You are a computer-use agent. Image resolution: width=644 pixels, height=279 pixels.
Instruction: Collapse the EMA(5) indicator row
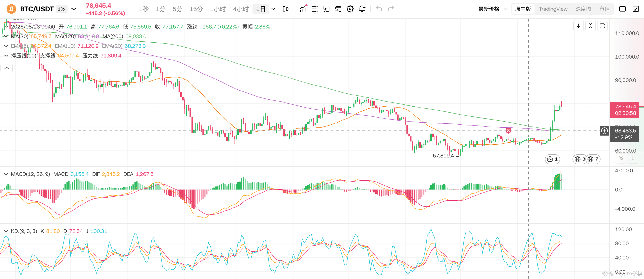click(x=6, y=46)
